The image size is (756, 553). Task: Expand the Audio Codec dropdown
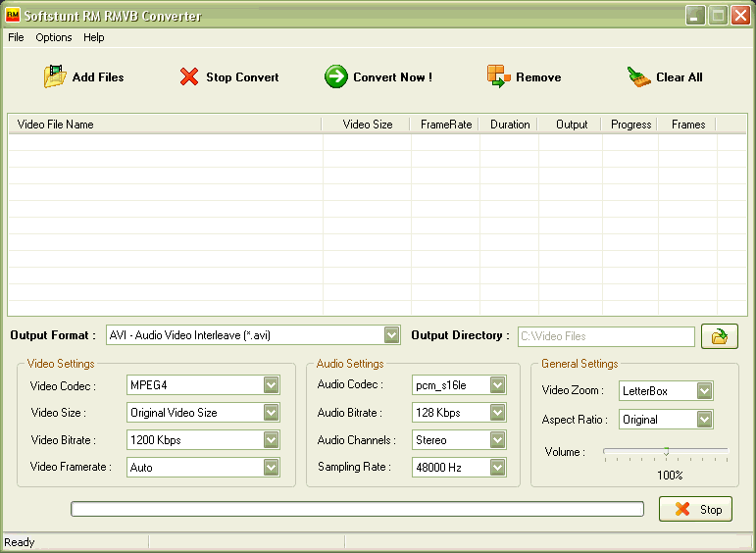click(497, 385)
